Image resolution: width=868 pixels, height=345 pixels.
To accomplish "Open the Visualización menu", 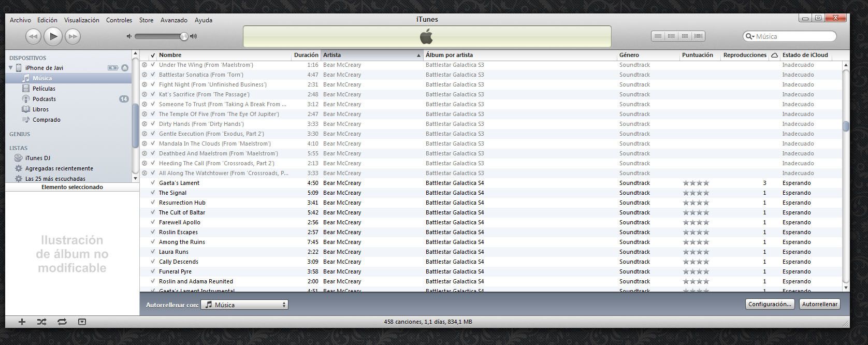I will click(x=82, y=20).
